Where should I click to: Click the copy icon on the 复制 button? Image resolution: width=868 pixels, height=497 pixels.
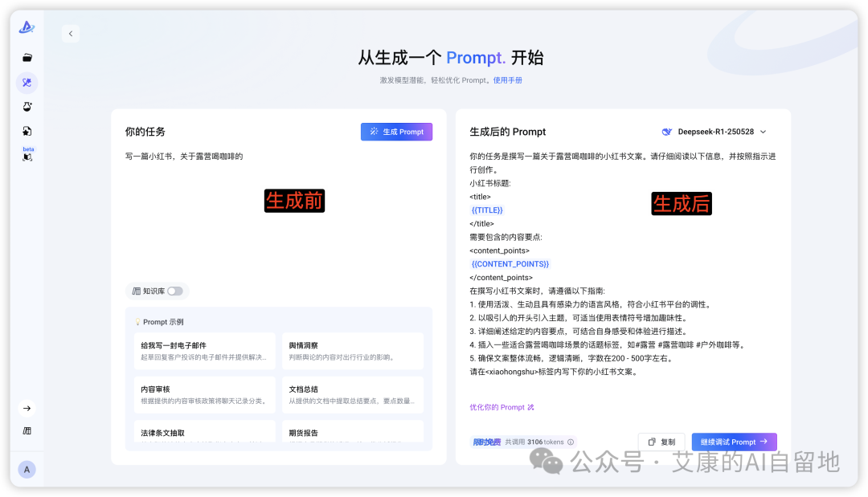tap(653, 442)
